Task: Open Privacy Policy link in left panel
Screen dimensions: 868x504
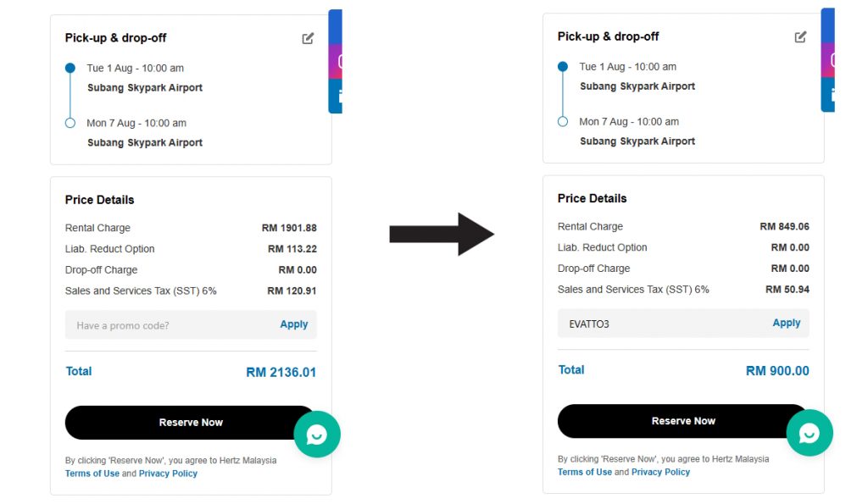Action: (x=168, y=474)
